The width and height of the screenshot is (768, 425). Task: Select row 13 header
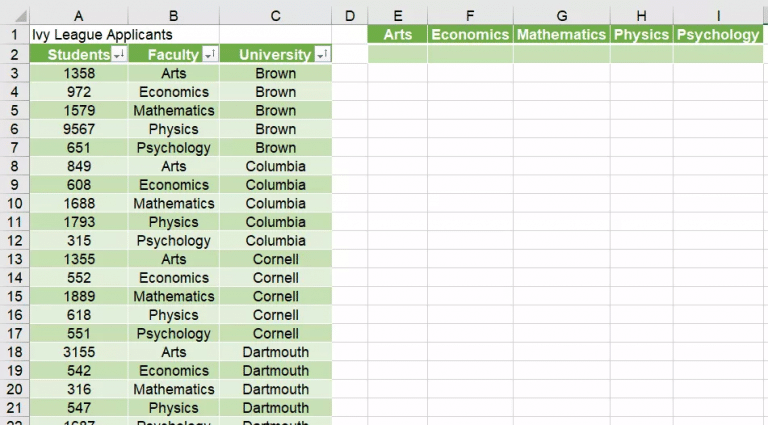click(14, 259)
